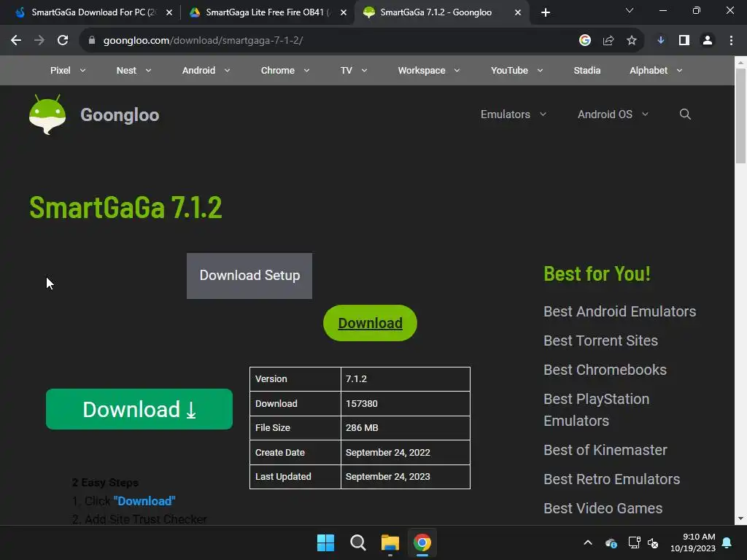Image resolution: width=747 pixels, height=560 pixels.
Task: Bookmark this page with star icon
Action: point(632,41)
